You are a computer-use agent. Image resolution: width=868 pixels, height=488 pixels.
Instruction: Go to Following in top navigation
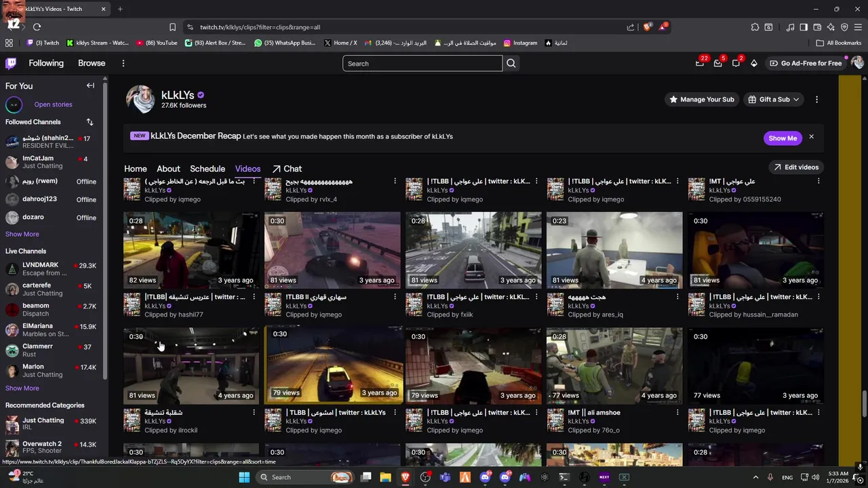coord(46,63)
